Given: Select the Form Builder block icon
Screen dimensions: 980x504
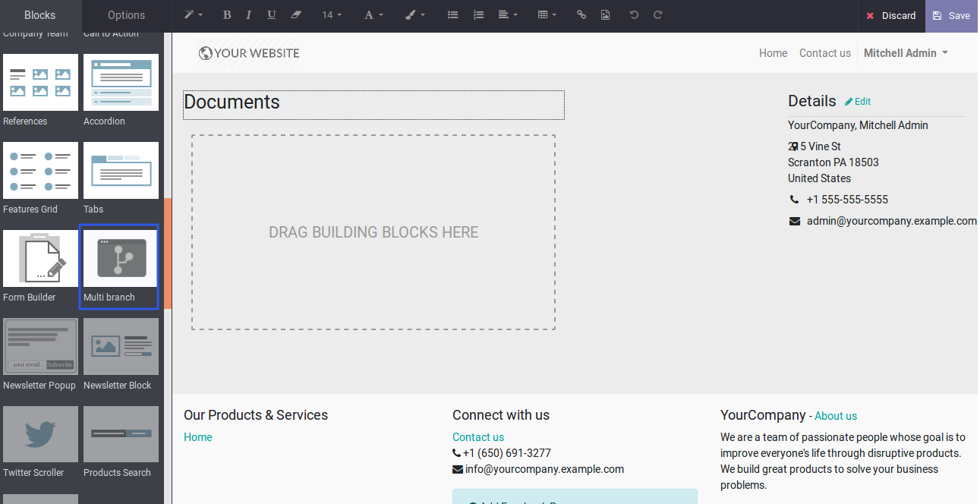Looking at the screenshot, I should pyautogui.click(x=40, y=258).
